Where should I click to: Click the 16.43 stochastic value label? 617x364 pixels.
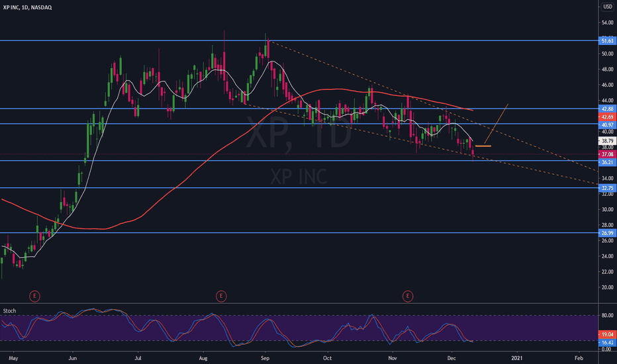[607, 343]
